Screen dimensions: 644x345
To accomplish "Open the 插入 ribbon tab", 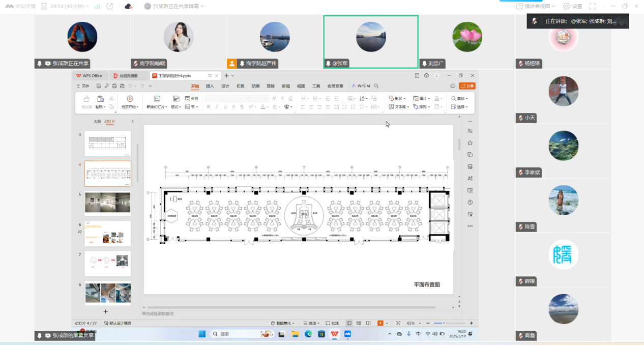I will click(x=210, y=86).
